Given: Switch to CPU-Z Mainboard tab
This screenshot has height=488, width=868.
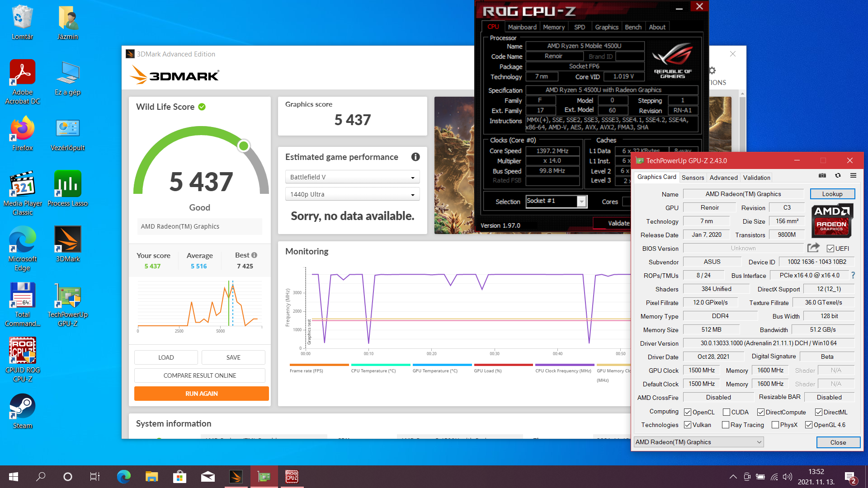Looking at the screenshot, I should (522, 27).
